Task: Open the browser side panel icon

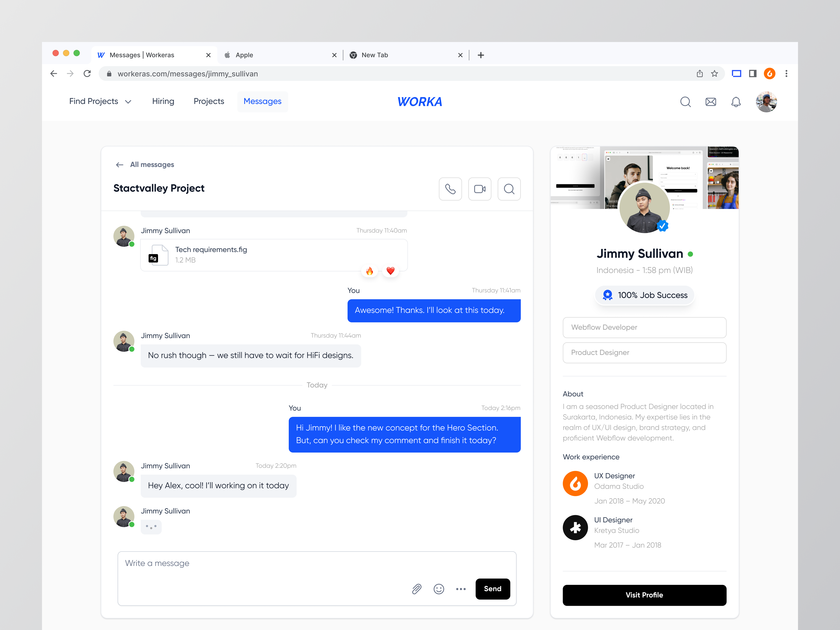Action: point(753,74)
